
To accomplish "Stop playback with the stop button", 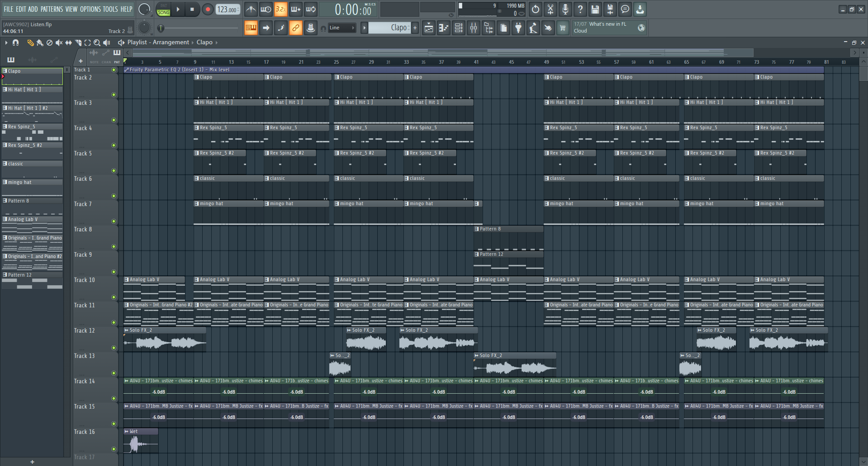I will click(192, 9).
